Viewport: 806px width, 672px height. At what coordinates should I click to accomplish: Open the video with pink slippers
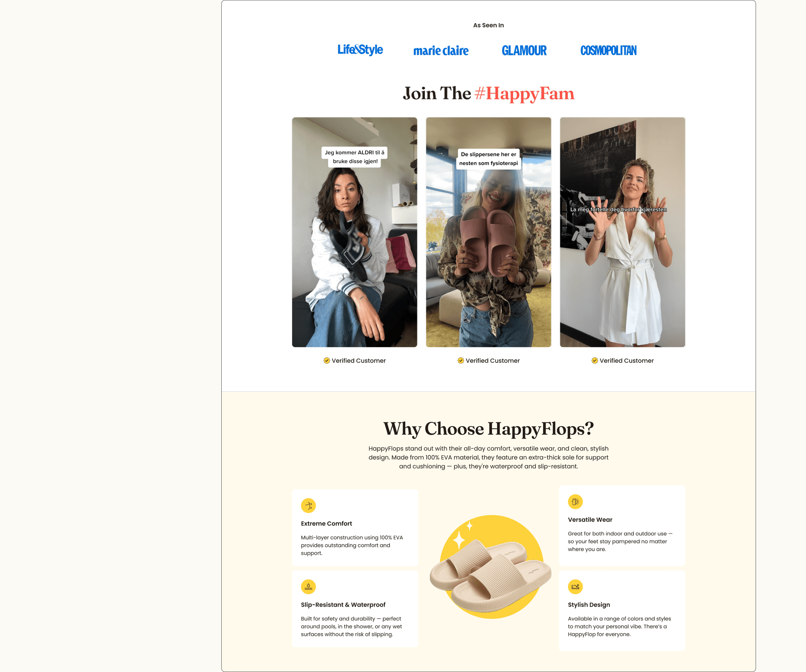pyautogui.click(x=488, y=232)
